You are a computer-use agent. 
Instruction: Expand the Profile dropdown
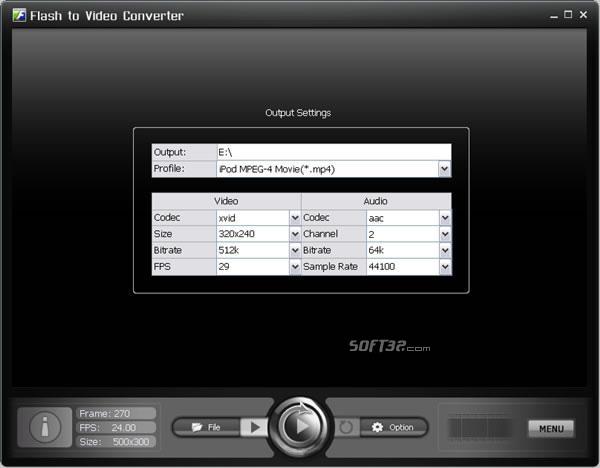click(444, 170)
